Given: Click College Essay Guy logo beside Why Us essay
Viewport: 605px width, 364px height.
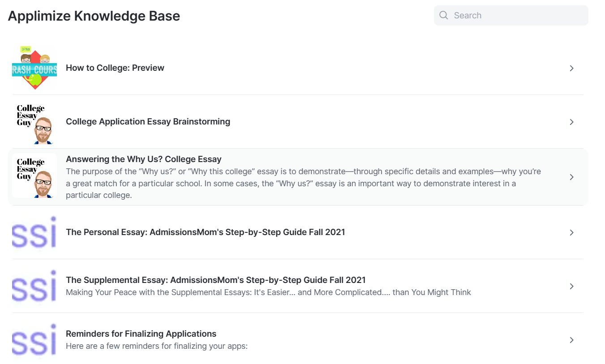Looking at the screenshot, I should click(x=34, y=176).
